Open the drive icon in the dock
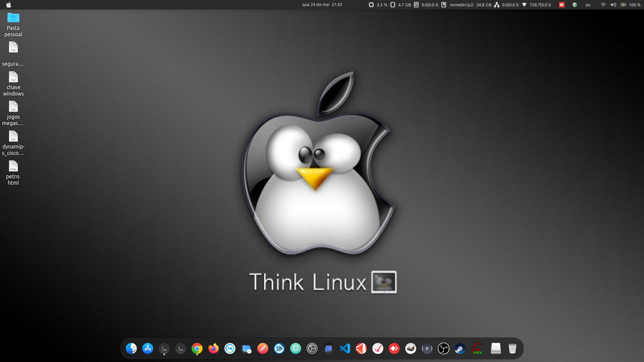Viewport: 644px width, 362px height. (496, 349)
